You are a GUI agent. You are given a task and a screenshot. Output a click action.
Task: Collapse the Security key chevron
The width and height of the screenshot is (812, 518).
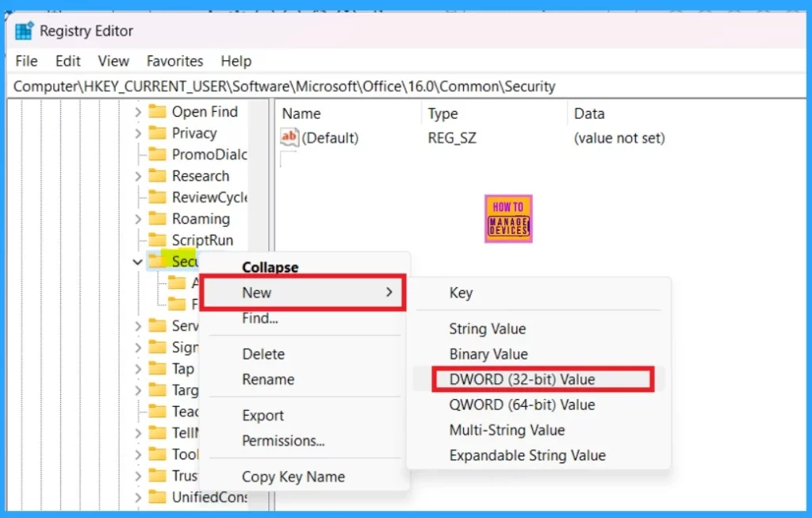[138, 262]
